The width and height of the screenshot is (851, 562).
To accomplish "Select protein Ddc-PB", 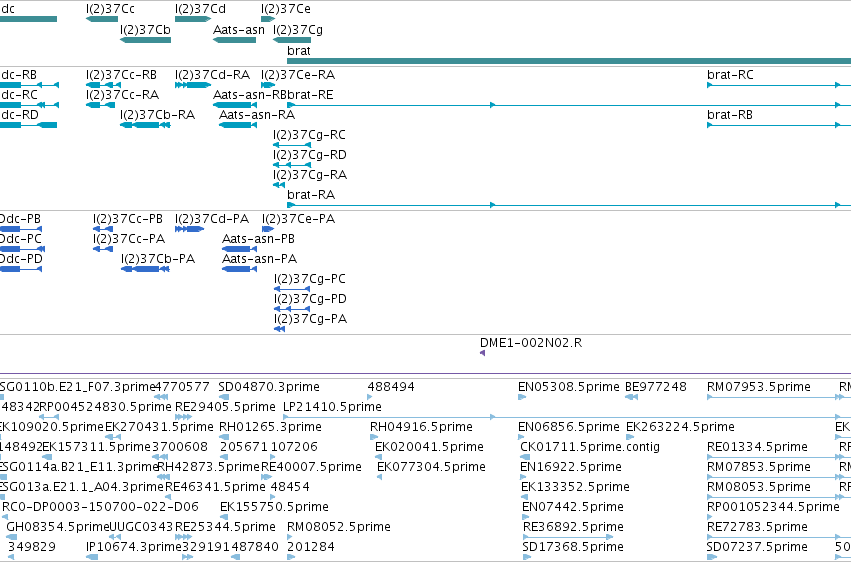I will coord(21,229).
